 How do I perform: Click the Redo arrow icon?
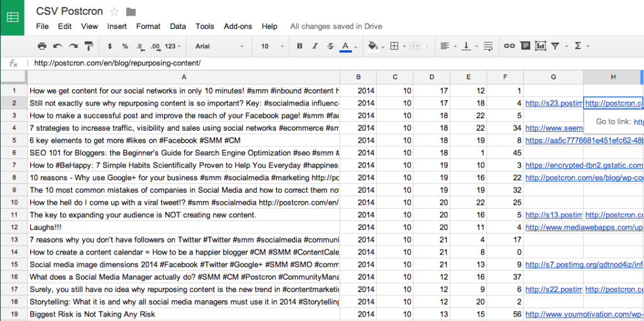tap(73, 46)
